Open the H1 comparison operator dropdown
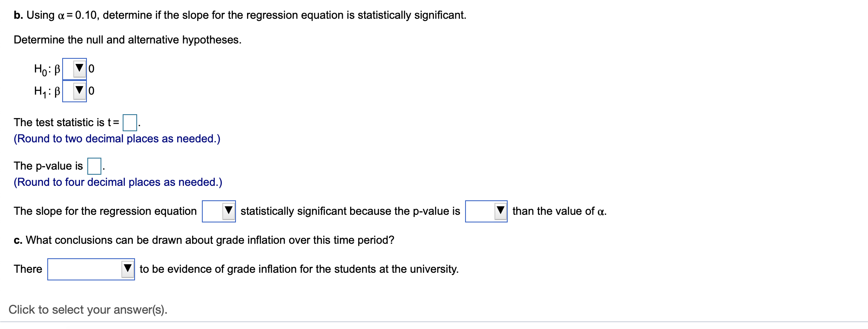This screenshot has width=868, height=329. 75,91
